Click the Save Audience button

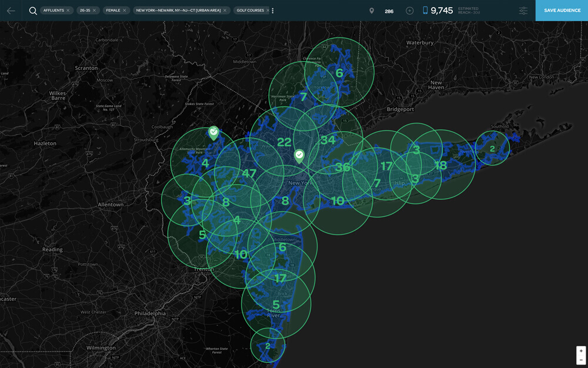(562, 11)
